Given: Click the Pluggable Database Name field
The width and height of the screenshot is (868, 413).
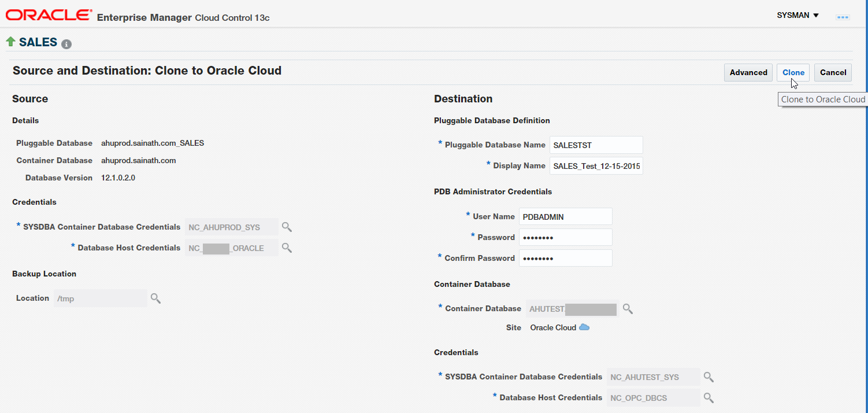Looking at the screenshot, I should (x=596, y=145).
